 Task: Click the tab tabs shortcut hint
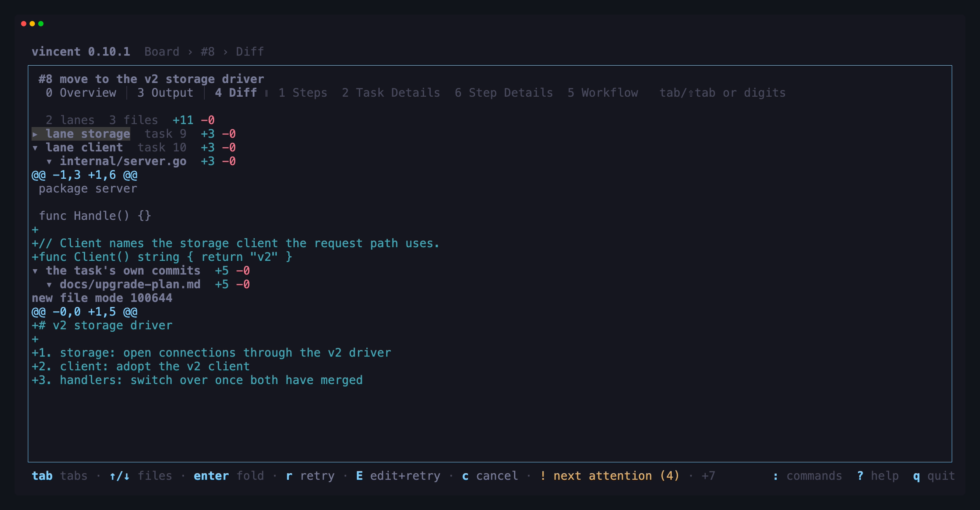60,476
